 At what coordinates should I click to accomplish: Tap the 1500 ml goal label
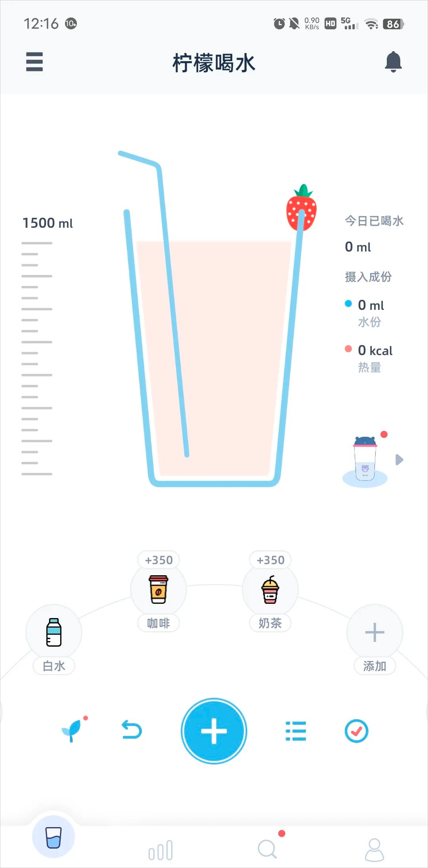tap(48, 223)
